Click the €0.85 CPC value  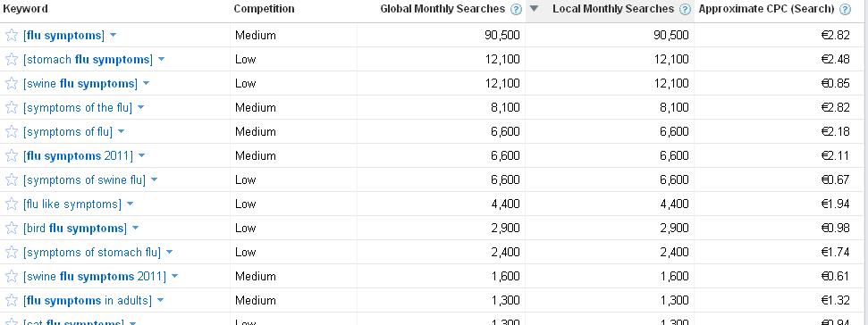[835, 83]
